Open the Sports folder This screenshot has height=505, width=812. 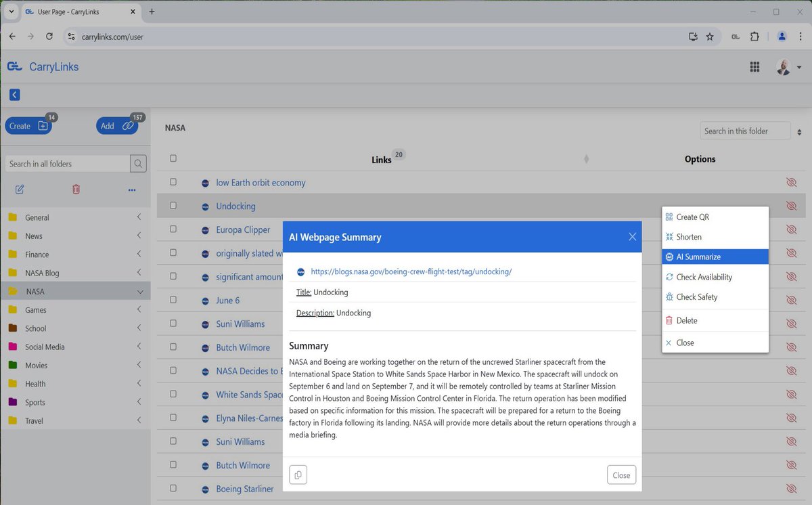pos(35,402)
